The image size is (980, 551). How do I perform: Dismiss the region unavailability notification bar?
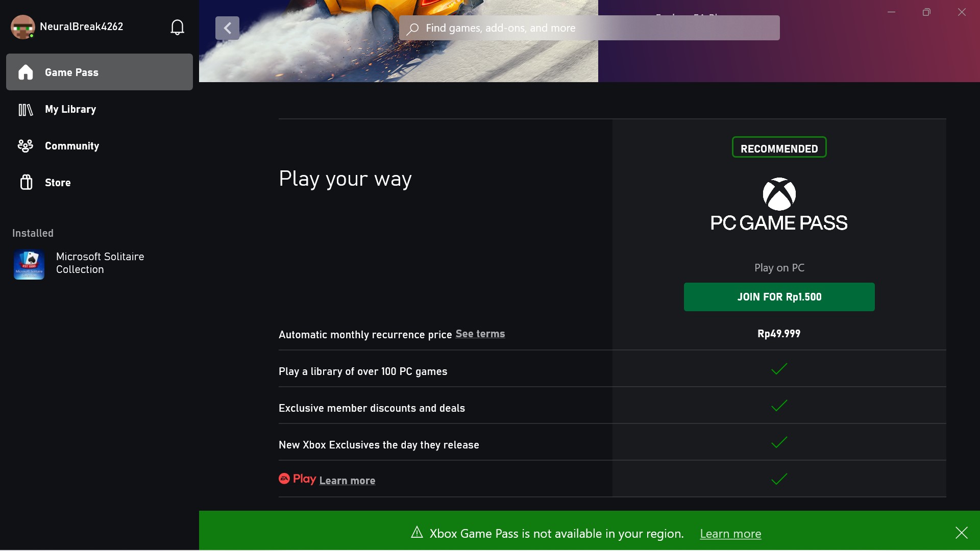(962, 532)
